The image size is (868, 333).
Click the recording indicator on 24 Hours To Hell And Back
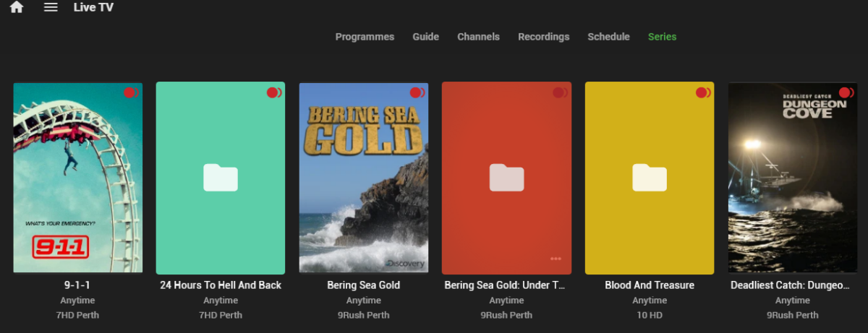coord(274,92)
